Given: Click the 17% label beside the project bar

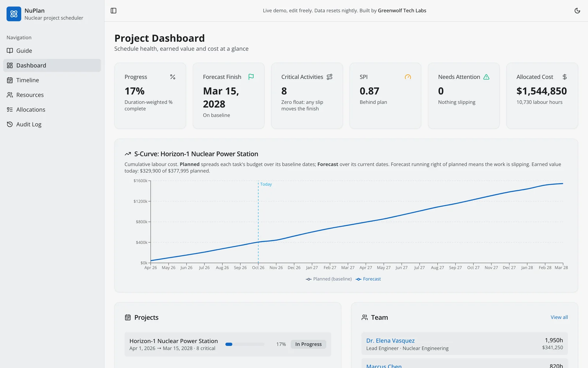Looking at the screenshot, I should tap(281, 344).
